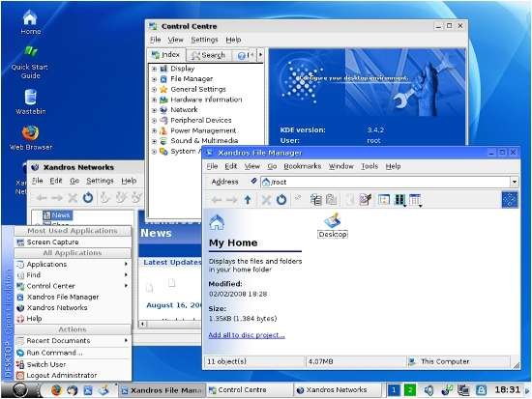532x399 pixels.
Task: Click Screen Capture in launch menu
Action: tap(73, 242)
